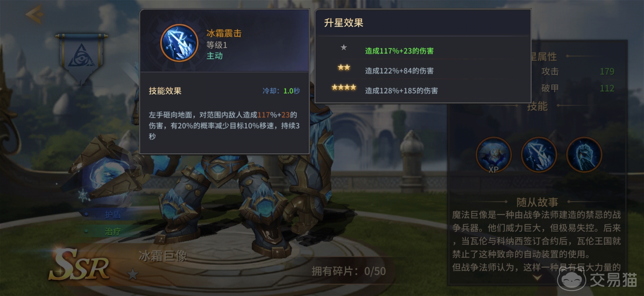
Task: Tap the 随从故事 section header
Action: click(537, 202)
